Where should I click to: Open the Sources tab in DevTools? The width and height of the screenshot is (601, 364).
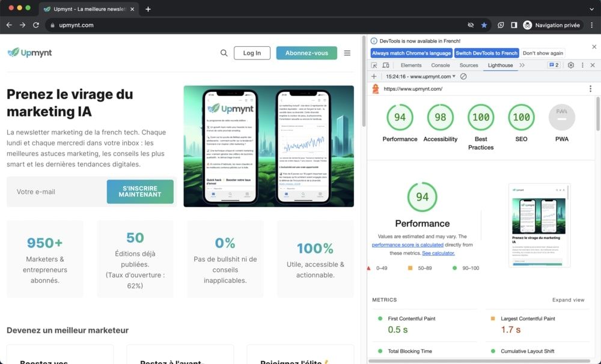click(468, 65)
